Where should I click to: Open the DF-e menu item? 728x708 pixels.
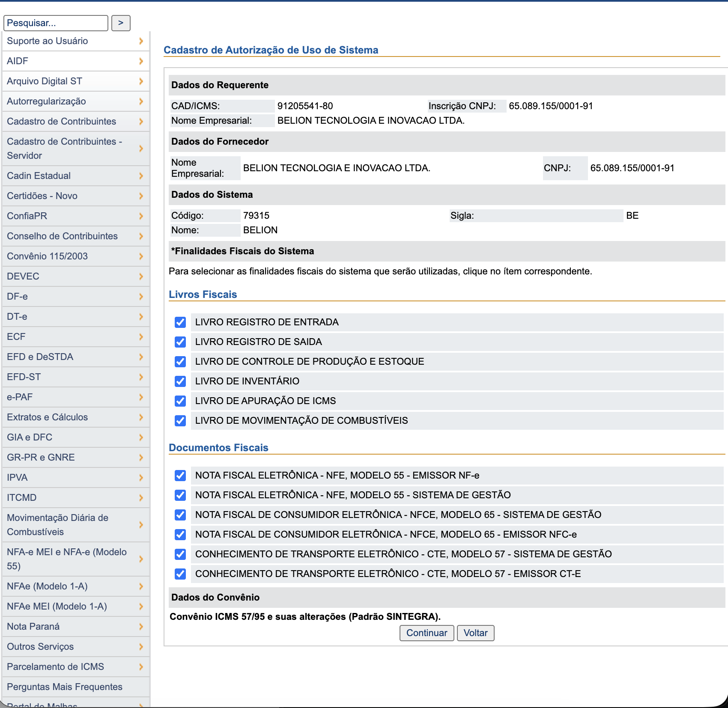[76, 297]
